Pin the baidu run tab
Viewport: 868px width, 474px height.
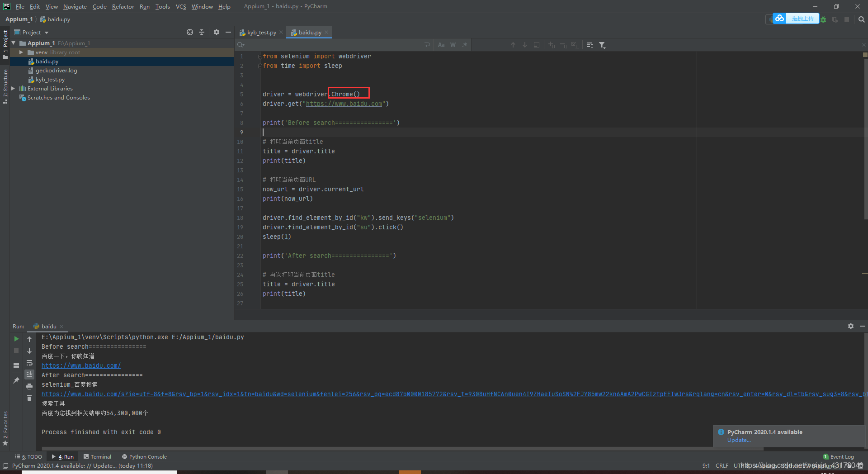16,380
